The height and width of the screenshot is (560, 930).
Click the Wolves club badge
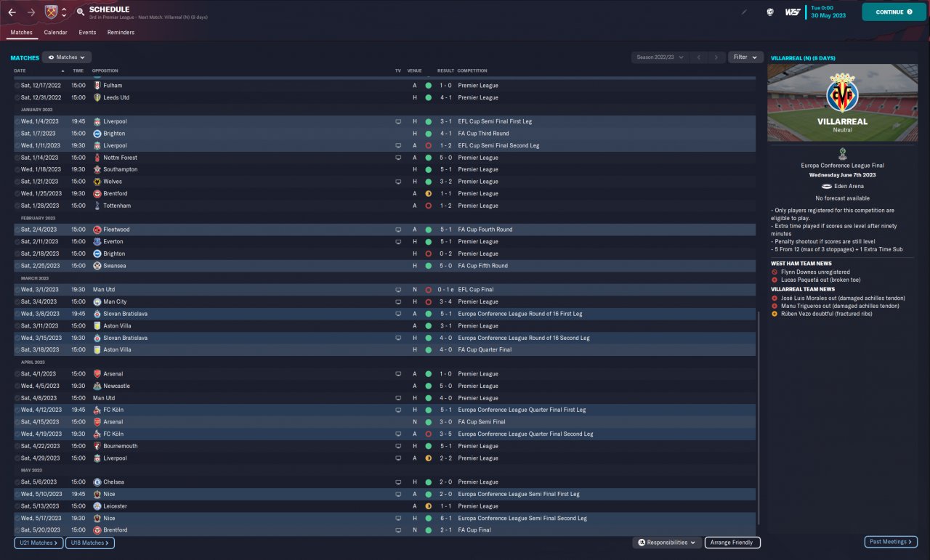coord(97,182)
